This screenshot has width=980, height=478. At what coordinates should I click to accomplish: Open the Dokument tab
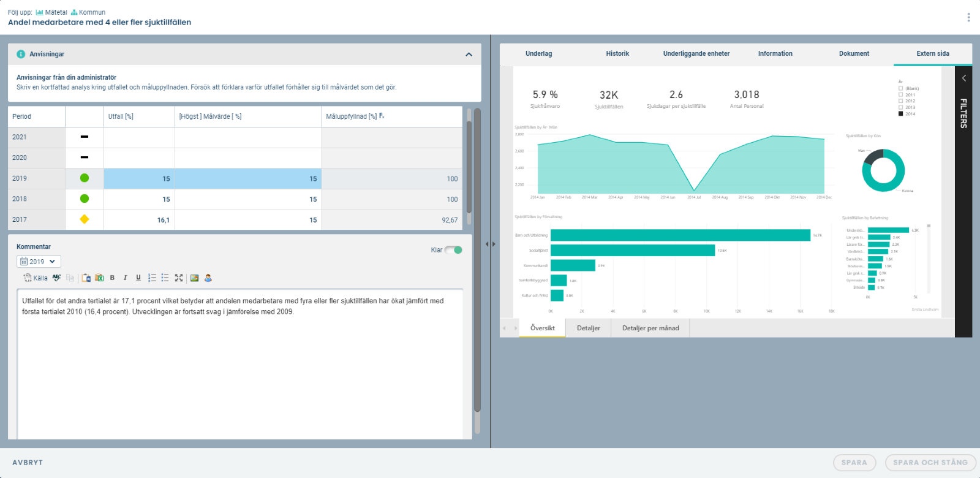click(854, 54)
